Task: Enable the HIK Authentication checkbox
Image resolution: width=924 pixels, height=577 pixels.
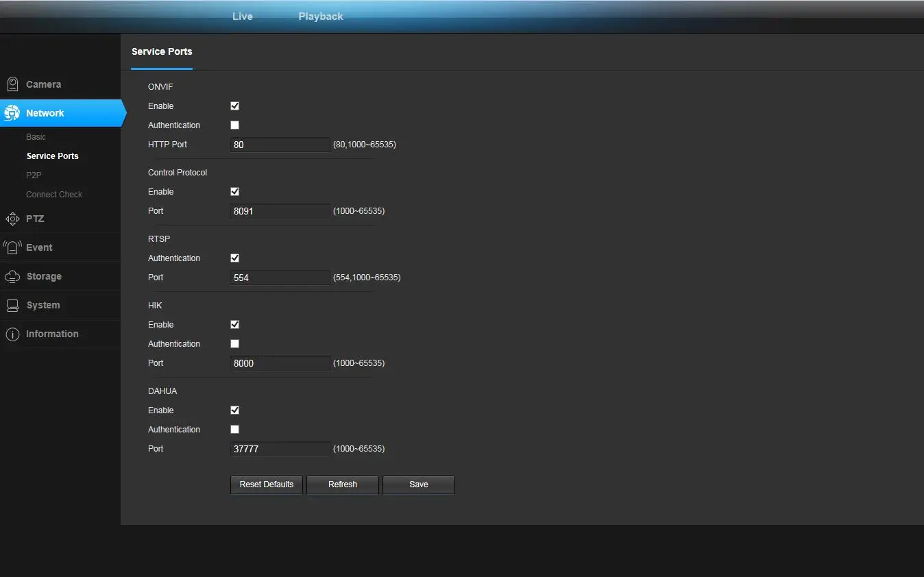Action: click(x=234, y=344)
